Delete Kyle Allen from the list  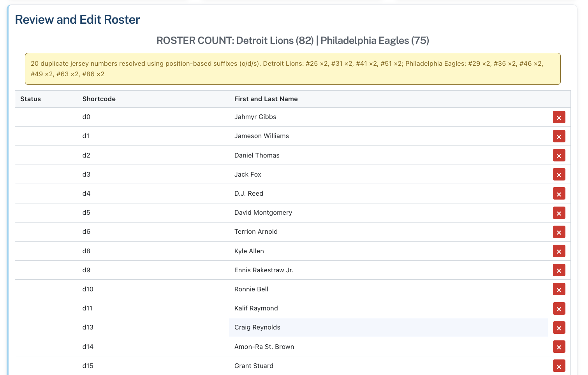(559, 251)
